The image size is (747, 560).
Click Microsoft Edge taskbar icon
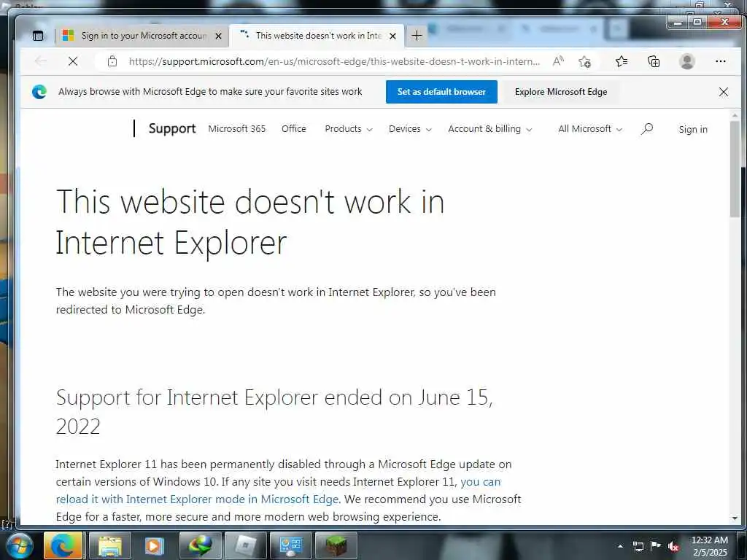pos(63,545)
